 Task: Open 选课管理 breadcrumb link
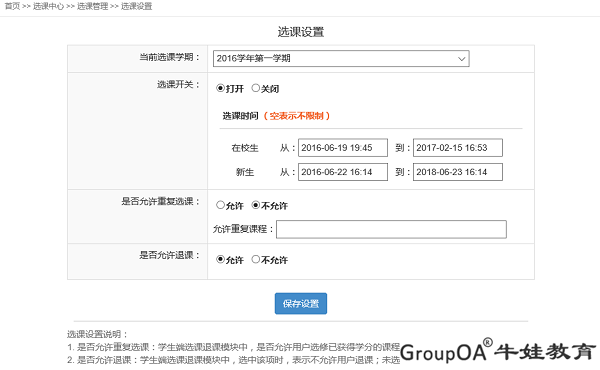[x=93, y=6]
